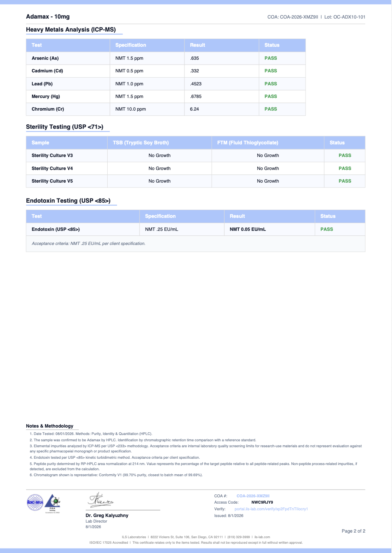Click the TSB 'No Growth' cell for Culture V3
The height and width of the screenshot is (553, 392).
pyautogui.click(x=160, y=156)
